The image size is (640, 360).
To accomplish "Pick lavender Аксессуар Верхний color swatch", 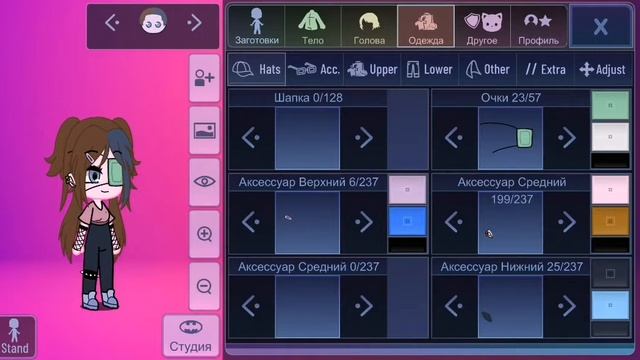I will (407, 190).
